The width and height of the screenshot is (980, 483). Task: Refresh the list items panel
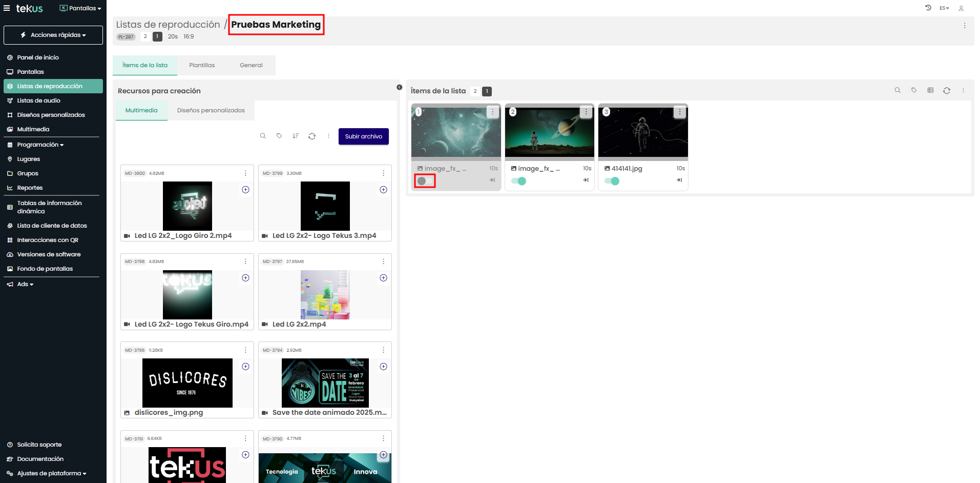[947, 91]
